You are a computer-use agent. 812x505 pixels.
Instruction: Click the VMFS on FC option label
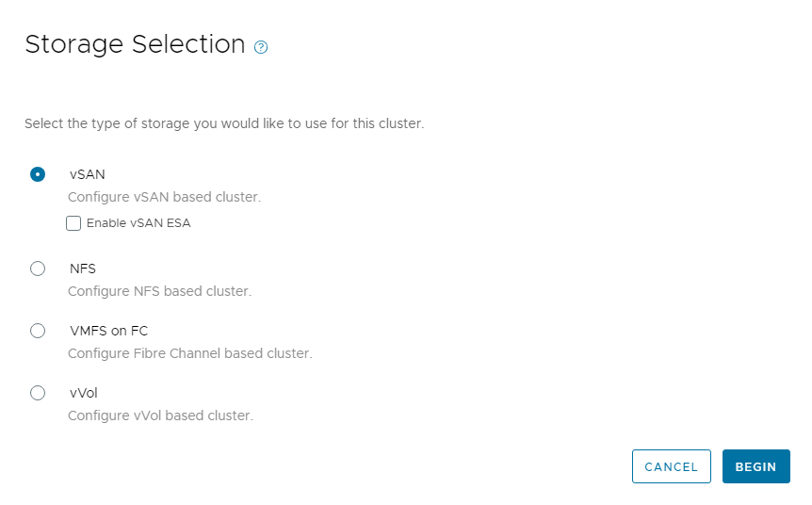tap(108, 331)
